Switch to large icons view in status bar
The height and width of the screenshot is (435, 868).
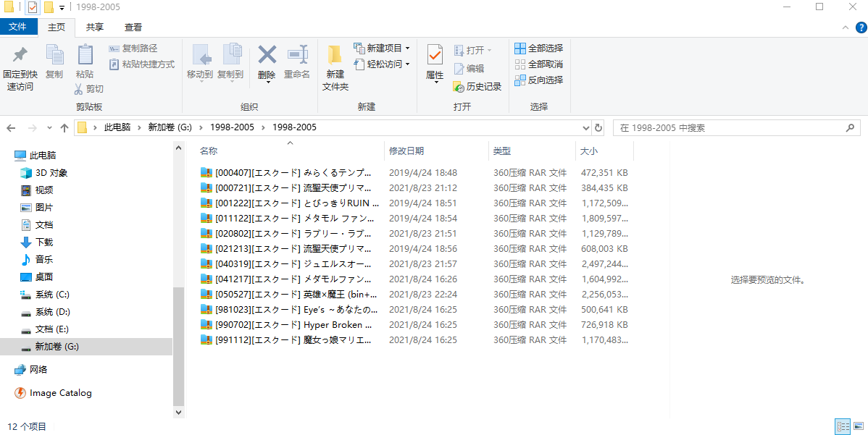(859, 426)
